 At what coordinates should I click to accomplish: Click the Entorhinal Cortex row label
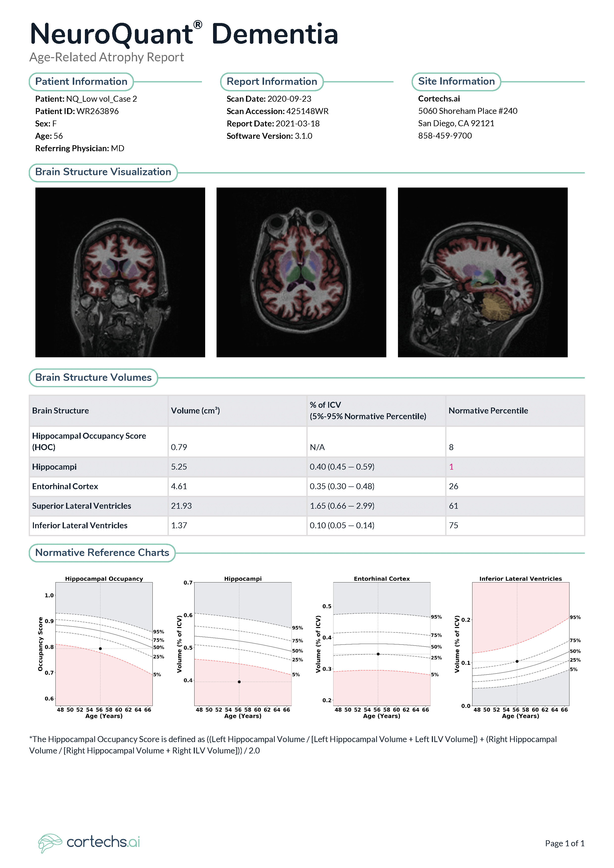point(65,486)
